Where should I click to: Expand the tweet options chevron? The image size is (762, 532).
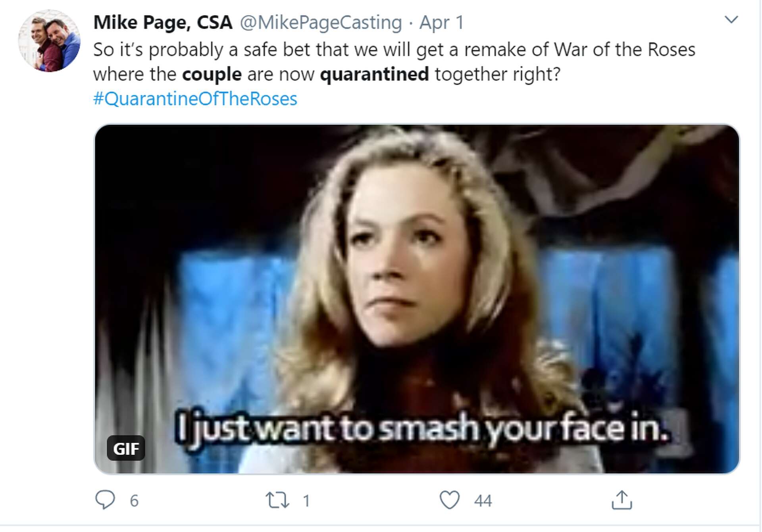731,19
